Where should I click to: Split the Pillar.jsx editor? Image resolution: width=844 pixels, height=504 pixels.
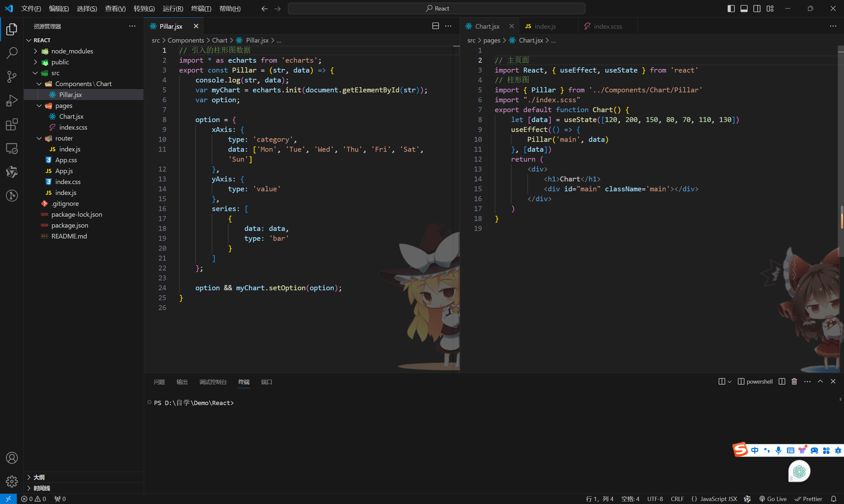tap(436, 26)
